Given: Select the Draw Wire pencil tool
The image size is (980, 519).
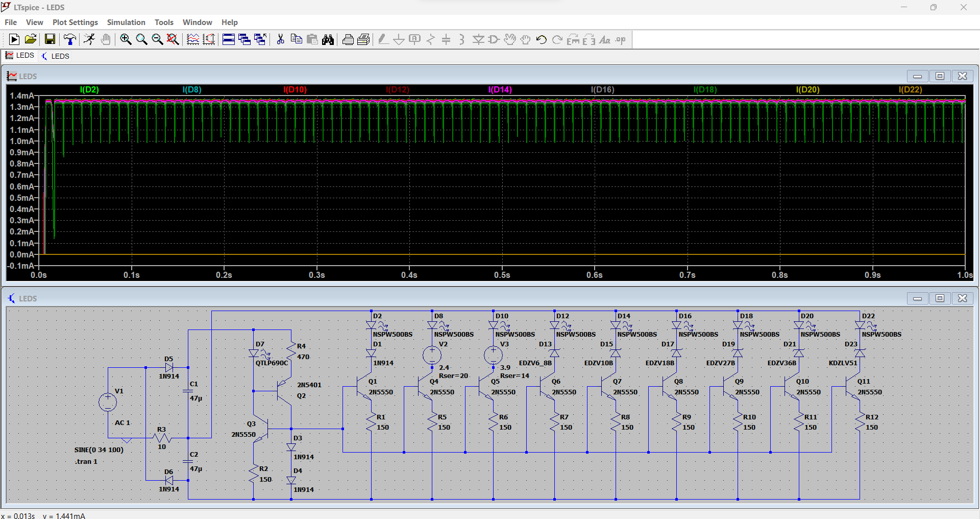Looking at the screenshot, I should [383, 39].
